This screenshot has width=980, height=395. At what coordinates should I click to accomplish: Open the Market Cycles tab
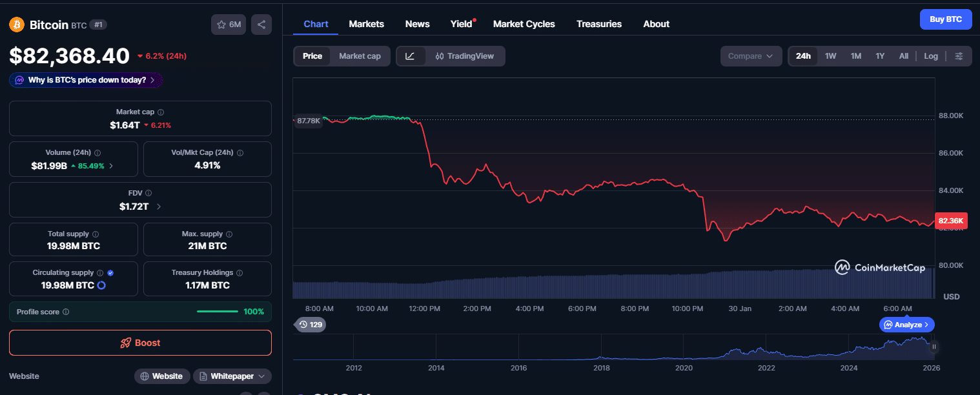pyautogui.click(x=524, y=24)
